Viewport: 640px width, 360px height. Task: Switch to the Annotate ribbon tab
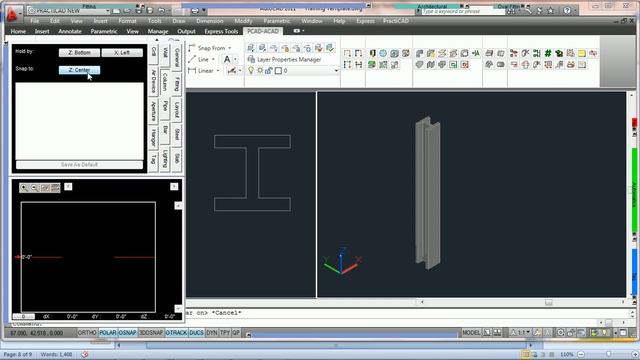[x=70, y=31]
